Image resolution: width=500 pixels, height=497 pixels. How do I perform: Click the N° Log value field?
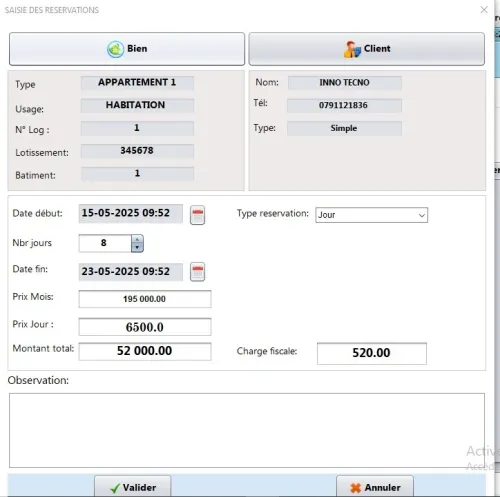click(137, 128)
